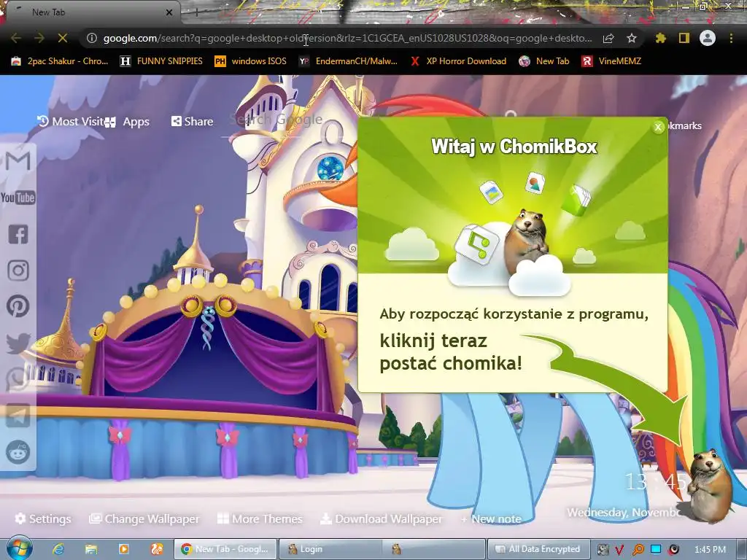This screenshot has width=747, height=560.
Task: Click the magnifier system tray icon
Action: click(638, 550)
